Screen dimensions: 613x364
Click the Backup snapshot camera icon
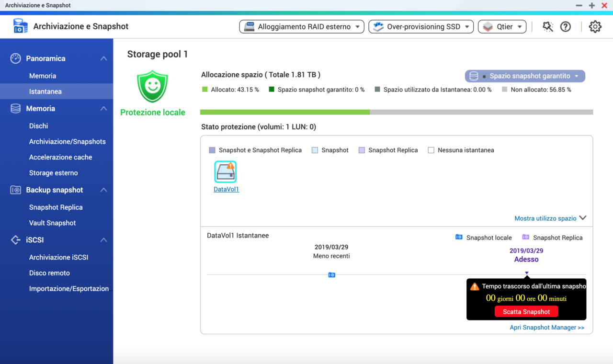pos(16,190)
